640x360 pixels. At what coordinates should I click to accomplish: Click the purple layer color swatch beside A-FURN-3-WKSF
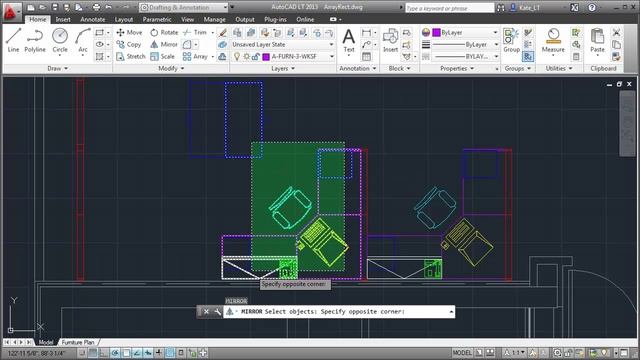pyautogui.click(x=266, y=57)
